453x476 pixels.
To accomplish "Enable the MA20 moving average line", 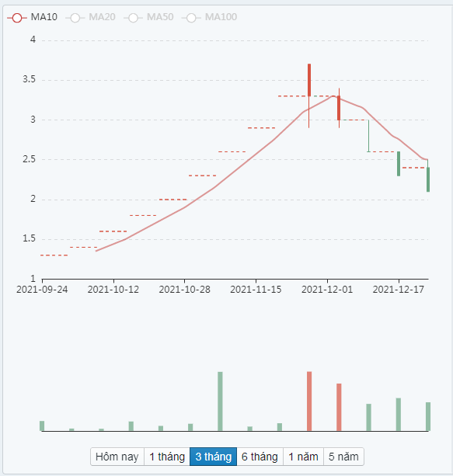I will 75,18.
